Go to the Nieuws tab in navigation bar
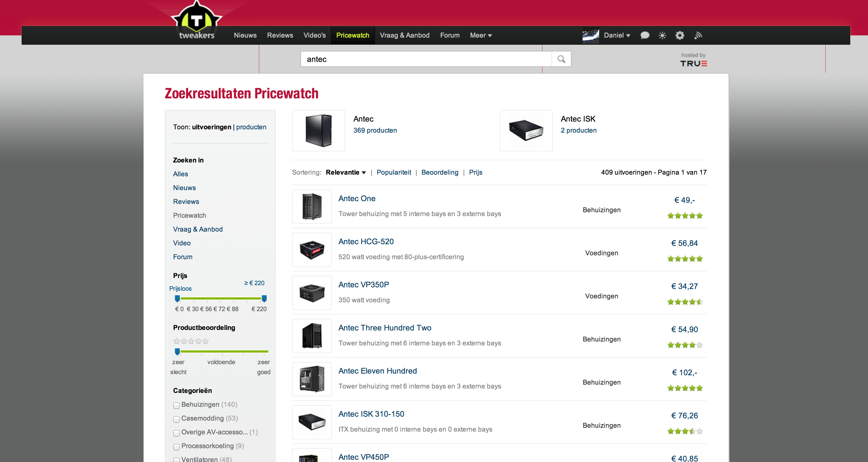The width and height of the screenshot is (868, 462). 245,35
